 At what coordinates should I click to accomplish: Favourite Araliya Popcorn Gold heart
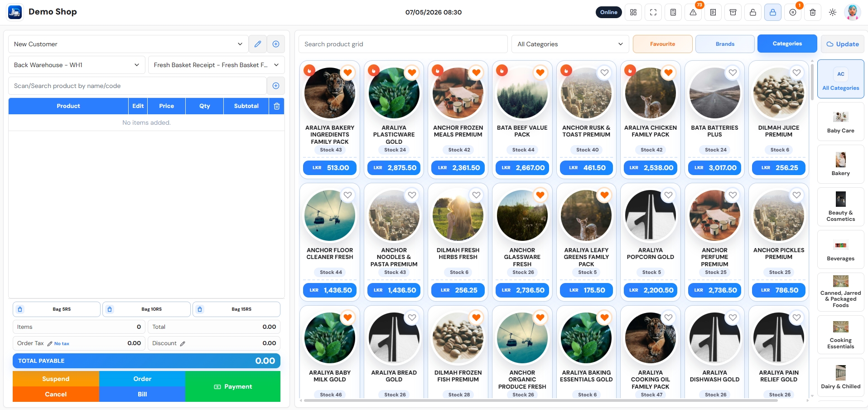pos(668,195)
